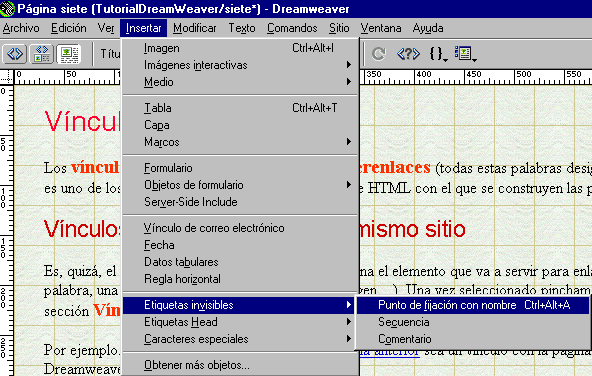The width and height of the screenshot is (592, 376).
Task: Click the Refresh design view icon
Action: pos(379,54)
